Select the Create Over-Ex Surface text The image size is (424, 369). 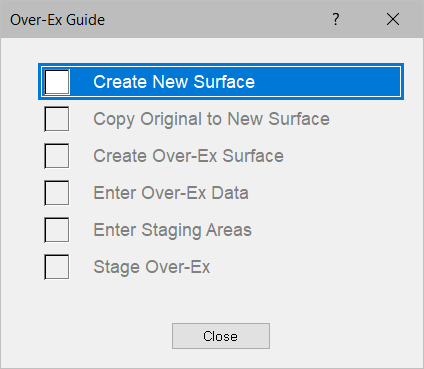point(188,156)
